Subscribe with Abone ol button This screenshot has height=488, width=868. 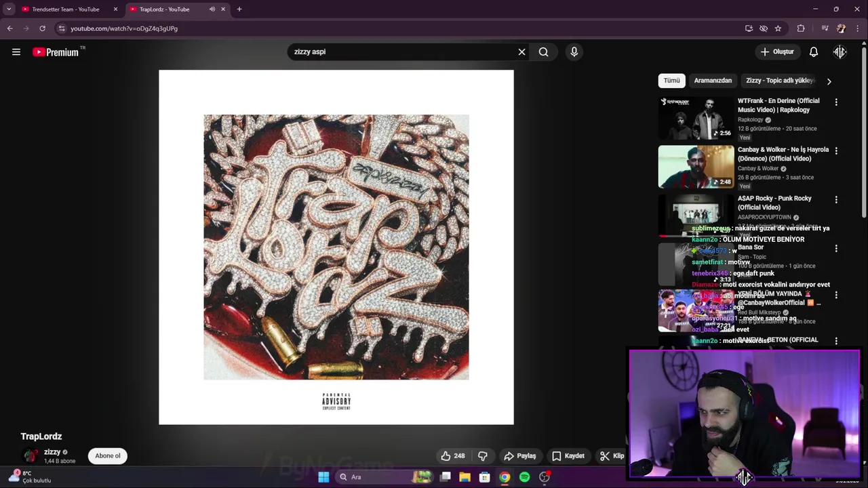pyautogui.click(x=107, y=456)
